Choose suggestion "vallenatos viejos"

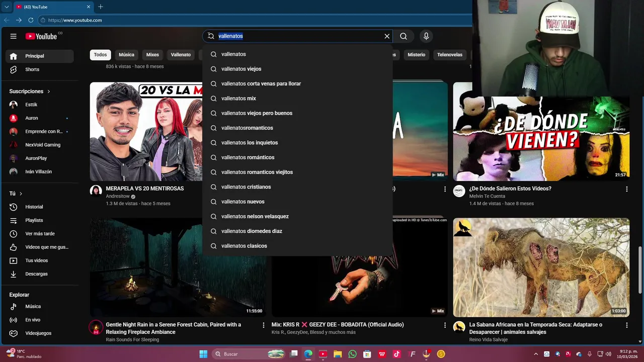click(x=297, y=69)
